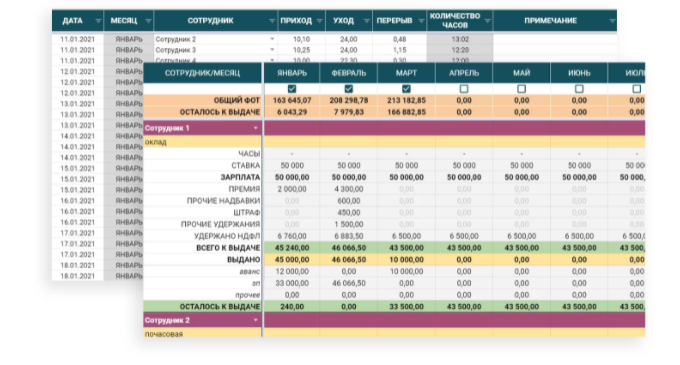The image size is (680, 365).
Task: Open the МЕСЯЦ column filter icon
Action: pyautogui.click(x=148, y=21)
